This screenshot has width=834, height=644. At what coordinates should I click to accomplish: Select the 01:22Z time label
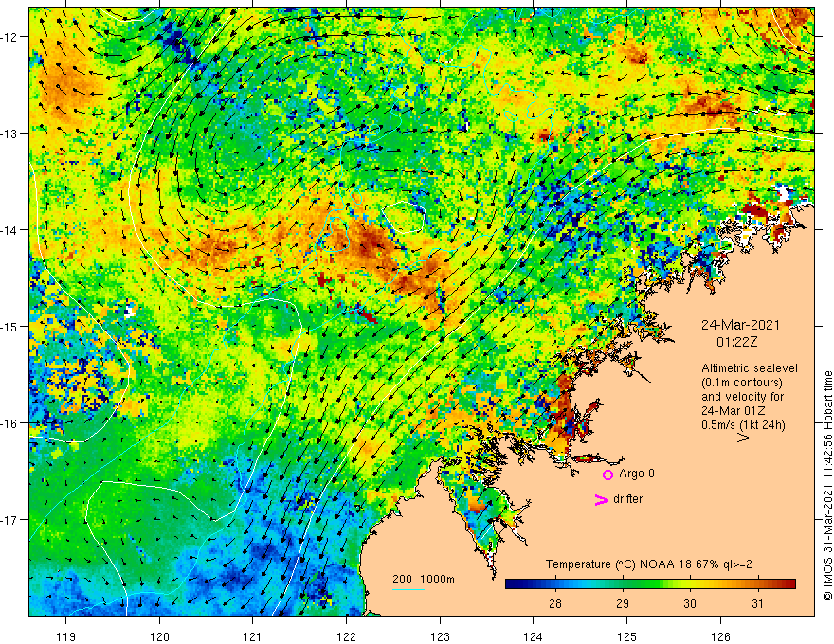[736, 342]
